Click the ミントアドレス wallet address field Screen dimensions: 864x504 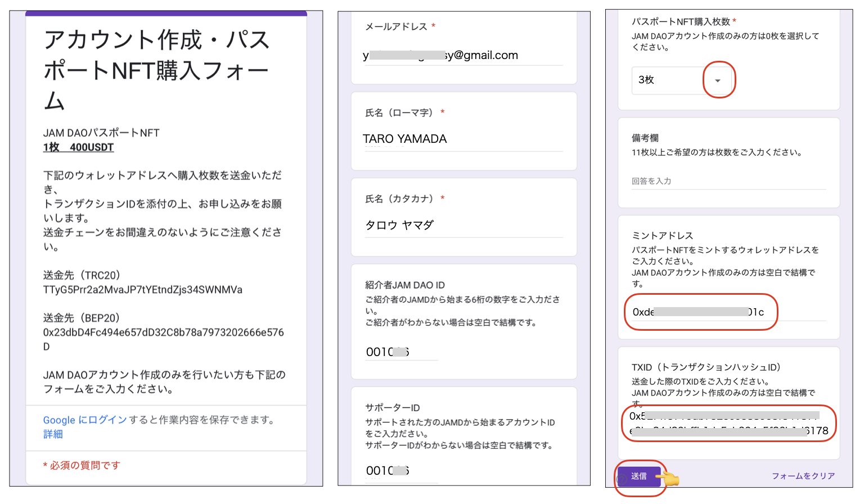pyautogui.click(x=700, y=312)
